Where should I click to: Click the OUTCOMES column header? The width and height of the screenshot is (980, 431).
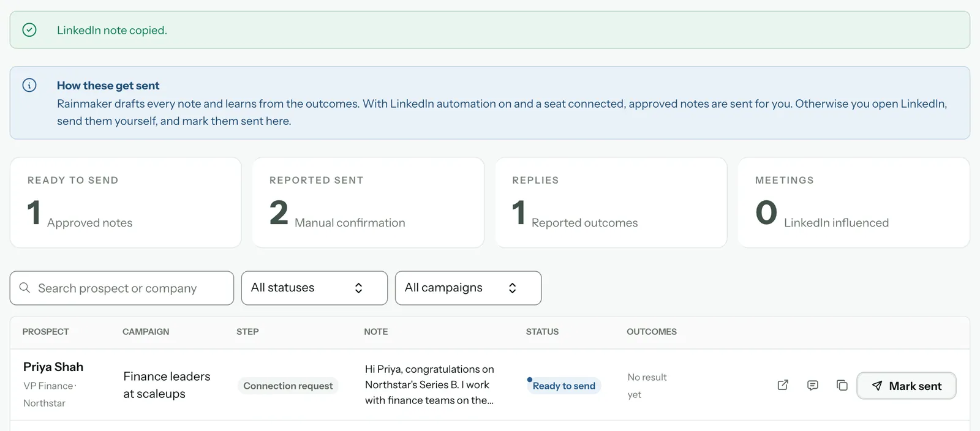[x=652, y=332]
